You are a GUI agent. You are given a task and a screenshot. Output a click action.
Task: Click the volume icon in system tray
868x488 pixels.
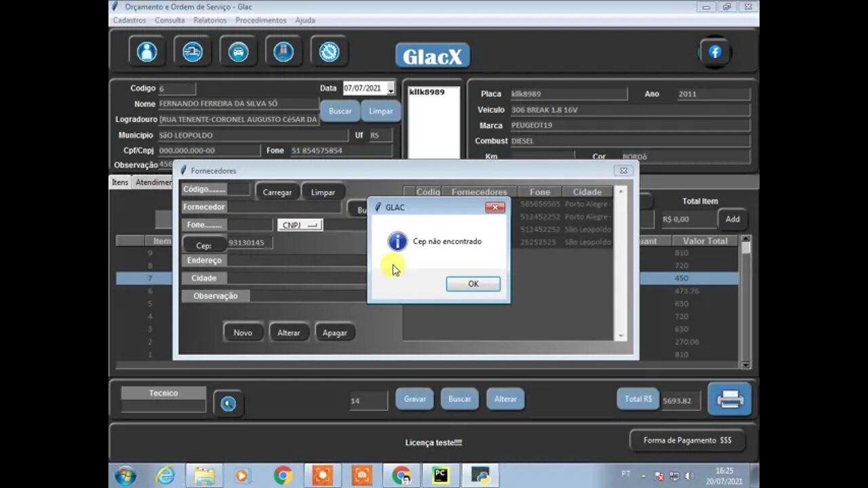pyautogui.click(x=690, y=476)
